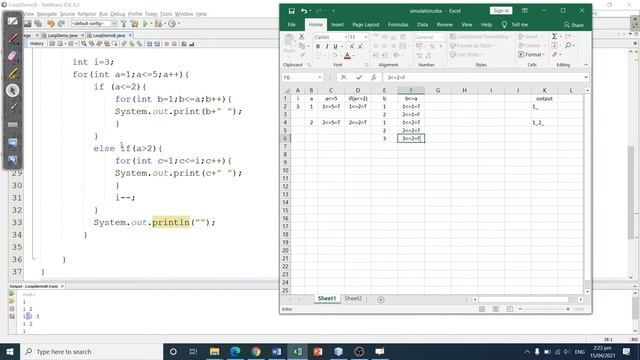This screenshot has height=360, width=640.
Task: Open the View ribbon tab in Excel
Action: [x=467, y=25]
